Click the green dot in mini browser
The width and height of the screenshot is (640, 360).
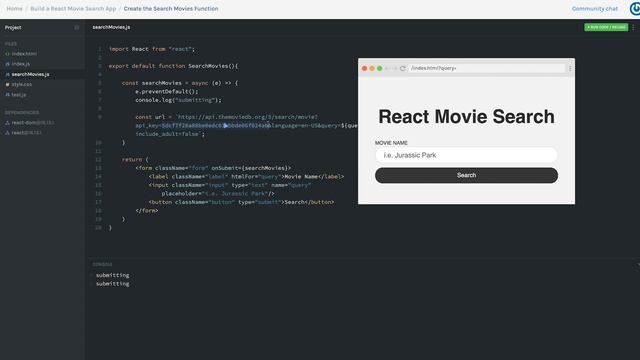click(379, 69)
